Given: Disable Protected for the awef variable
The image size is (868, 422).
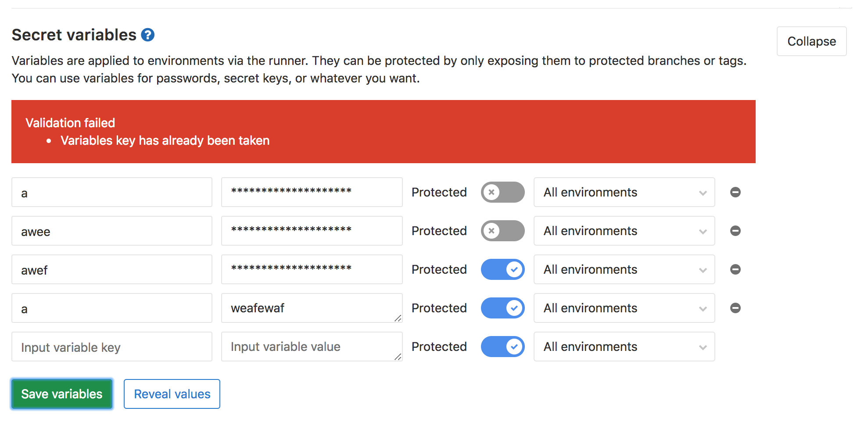Looking at the screenshot, I should point(502,269).
